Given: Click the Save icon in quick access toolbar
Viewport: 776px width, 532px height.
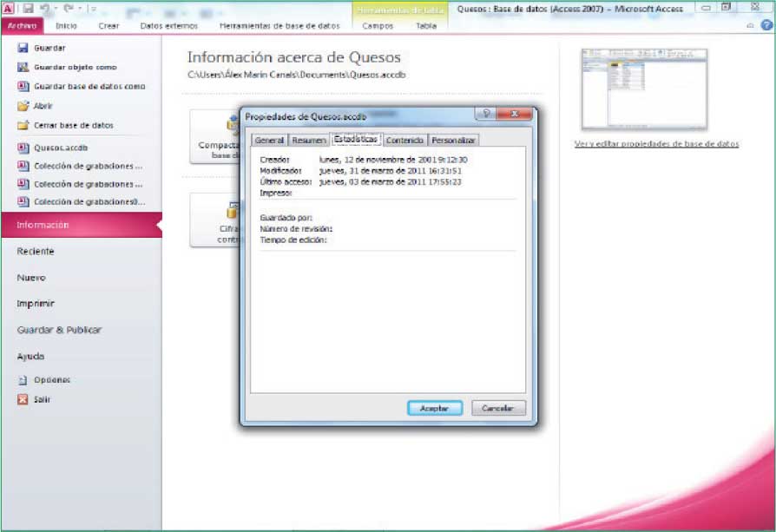Looking at the screenshot, I should (x=28, y=9).
